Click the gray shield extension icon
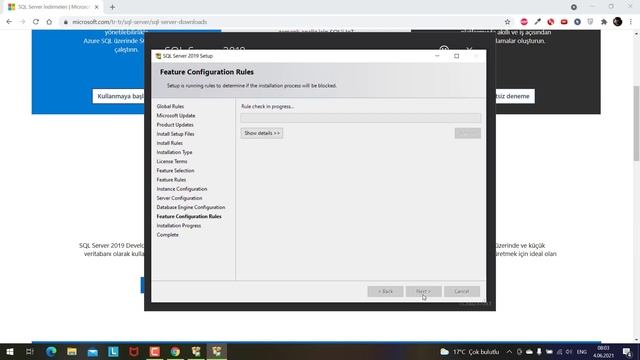Screen dimensions: 640x360 [x=590, y=22]
